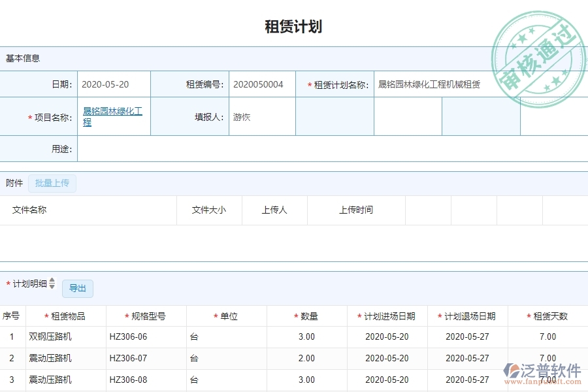The width and height of the screenshot is (588, 392).
Task: Open the 晟铭园林绿化工程 project link
Action: 112,116
